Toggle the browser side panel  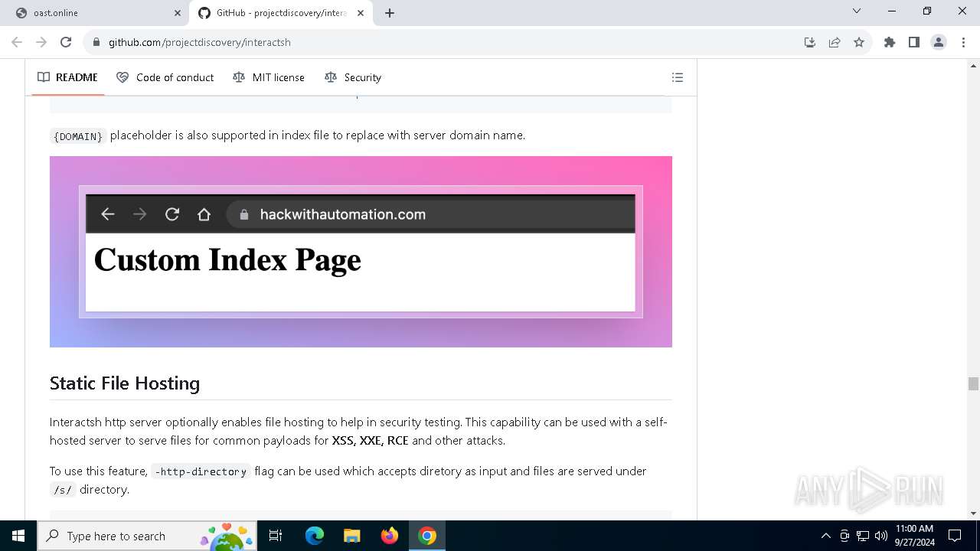coord(914,42)
